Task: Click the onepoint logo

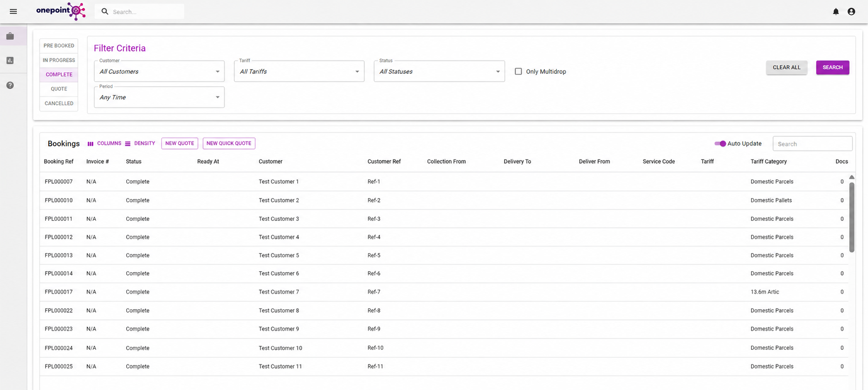Action: 61,11
